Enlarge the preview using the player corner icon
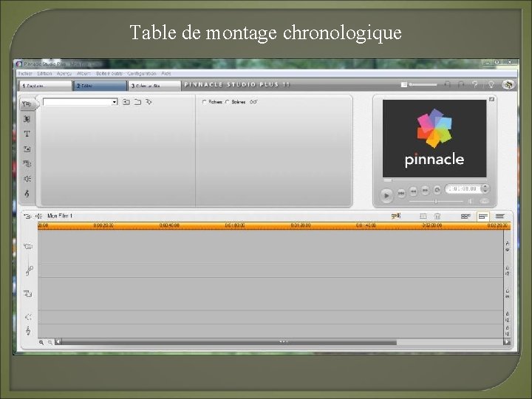The height and width of the screenshot is (399, 532). click(491, 99)
